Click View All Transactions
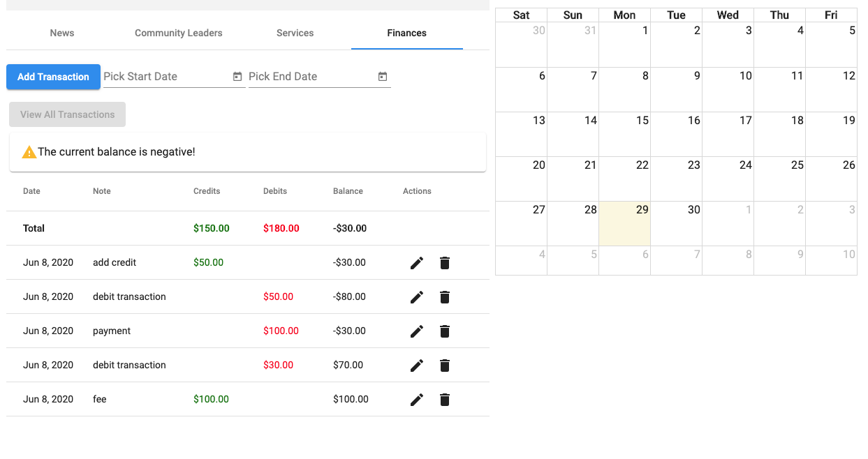 click(x=67, y=114)
